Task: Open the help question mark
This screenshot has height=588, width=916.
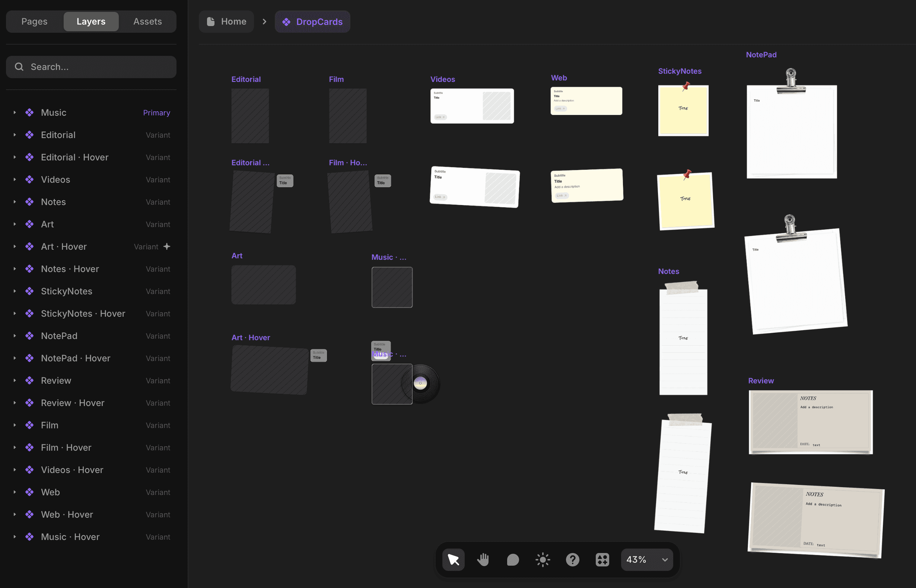Action: click(572, 559)
